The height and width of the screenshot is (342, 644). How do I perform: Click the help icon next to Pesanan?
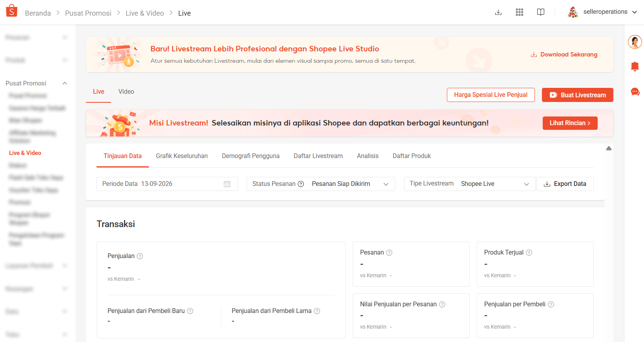click(389, 253)
